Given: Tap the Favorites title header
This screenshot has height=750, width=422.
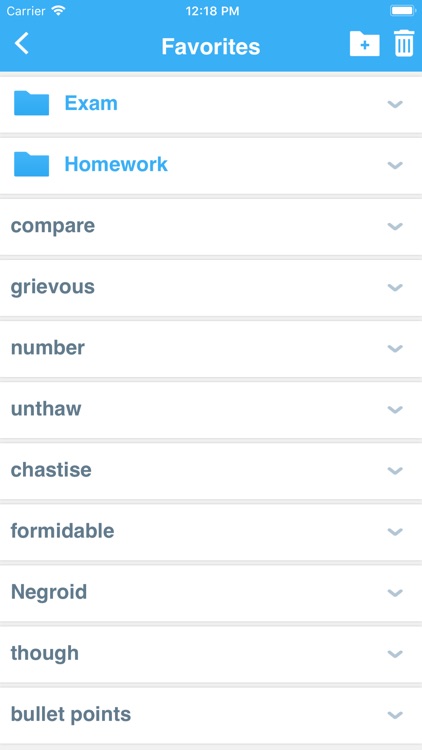Looking at the screenshot, I should click(x=211, y=46).
